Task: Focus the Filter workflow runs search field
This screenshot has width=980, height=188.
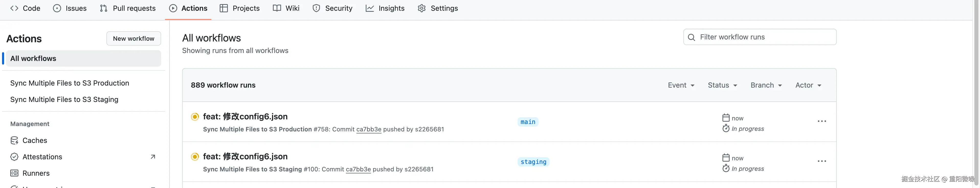Action: 765,37
